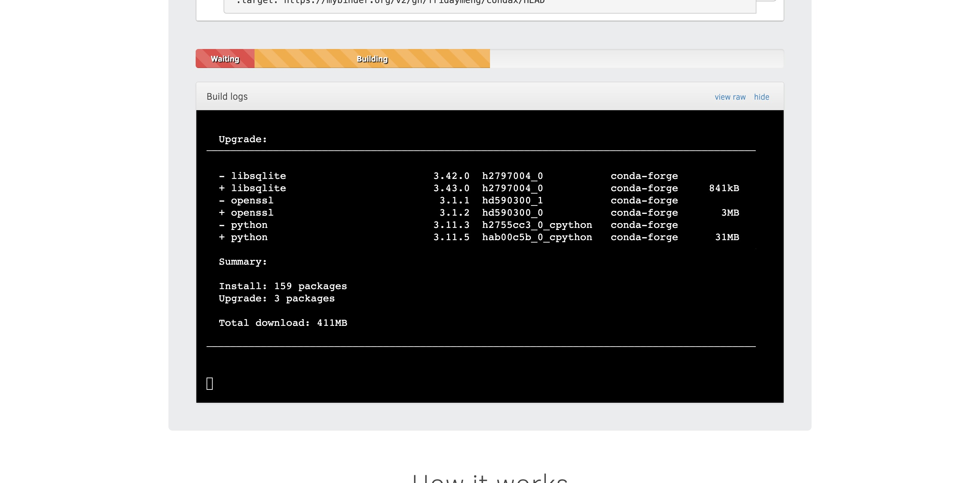This screenshot has height=483, width=980.
Task: Click the conda-forge channel label for python
Action: pyautogui.click(x=644, y=237)
